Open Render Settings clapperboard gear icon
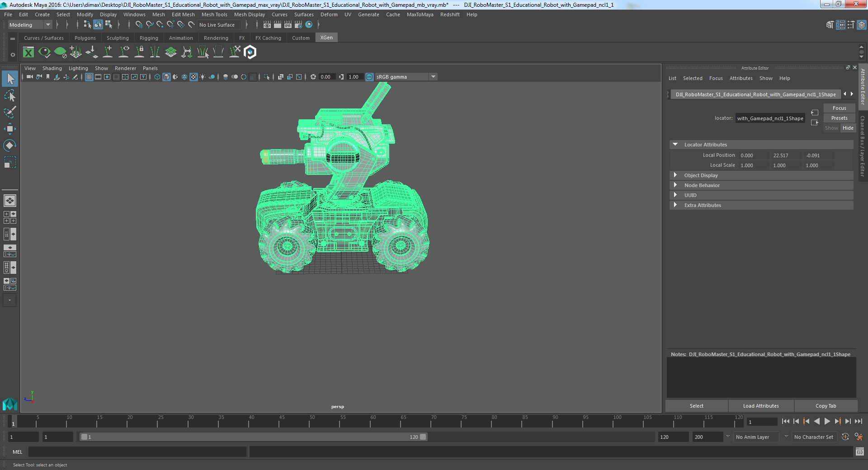 [298, 25]
